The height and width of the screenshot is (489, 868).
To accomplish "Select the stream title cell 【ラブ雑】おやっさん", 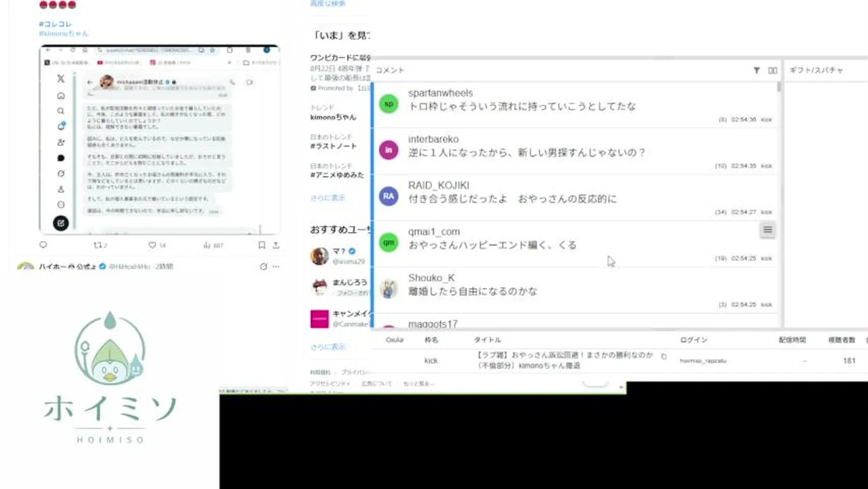I will [565, 360].
